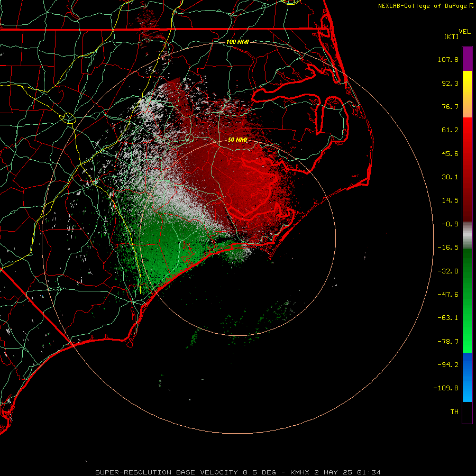Screen dimensions: 476x476
Task: Click the -32.0 legend value
Action: pos(448,271)
